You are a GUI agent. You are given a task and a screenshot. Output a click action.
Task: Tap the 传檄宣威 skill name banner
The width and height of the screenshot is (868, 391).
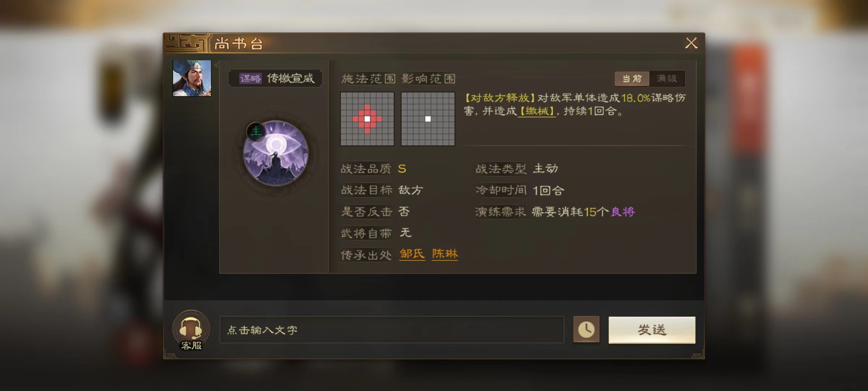275,79
